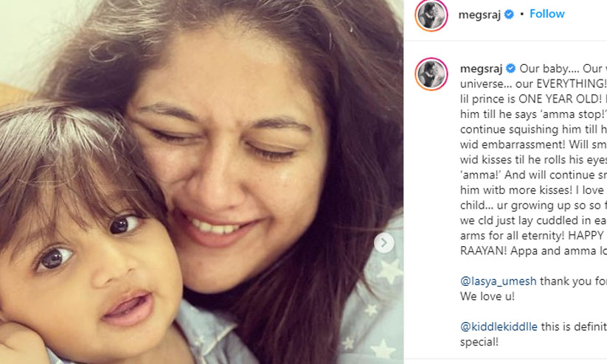The width and height of the screenshot is (607, 364).
Task: Follow the megsraj account
Action: (x=546, y=15)
